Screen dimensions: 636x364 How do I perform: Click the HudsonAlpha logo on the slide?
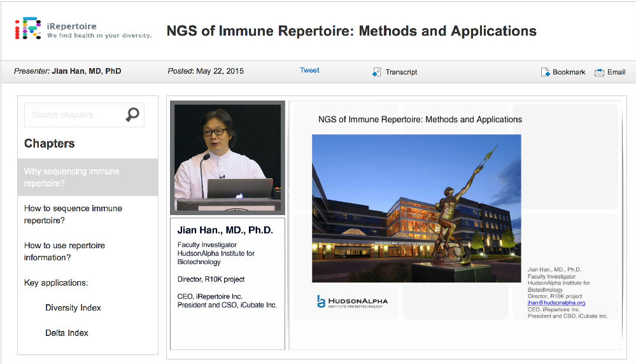click(352, 302)
